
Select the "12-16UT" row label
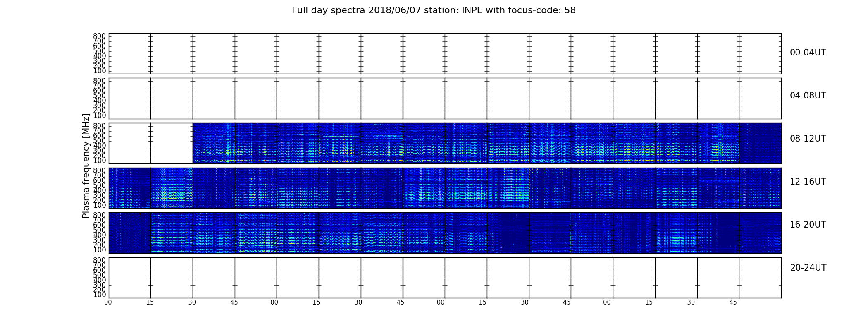[808, 182]
